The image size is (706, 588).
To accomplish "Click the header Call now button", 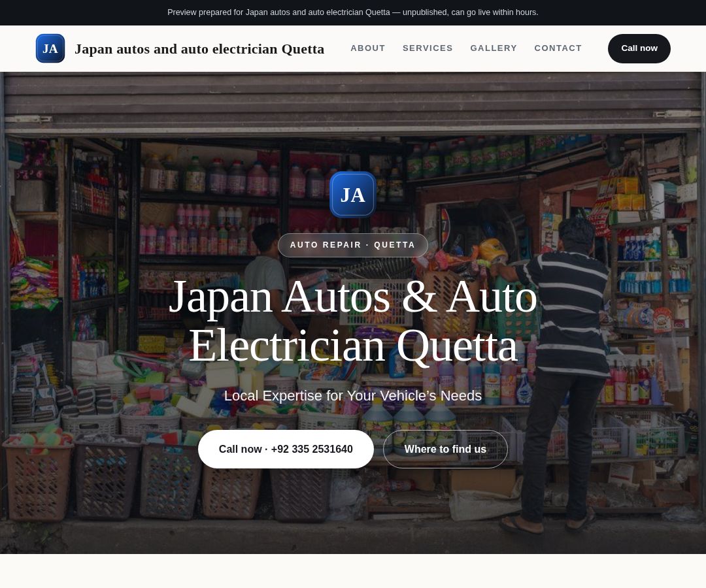I will (639, 48).
